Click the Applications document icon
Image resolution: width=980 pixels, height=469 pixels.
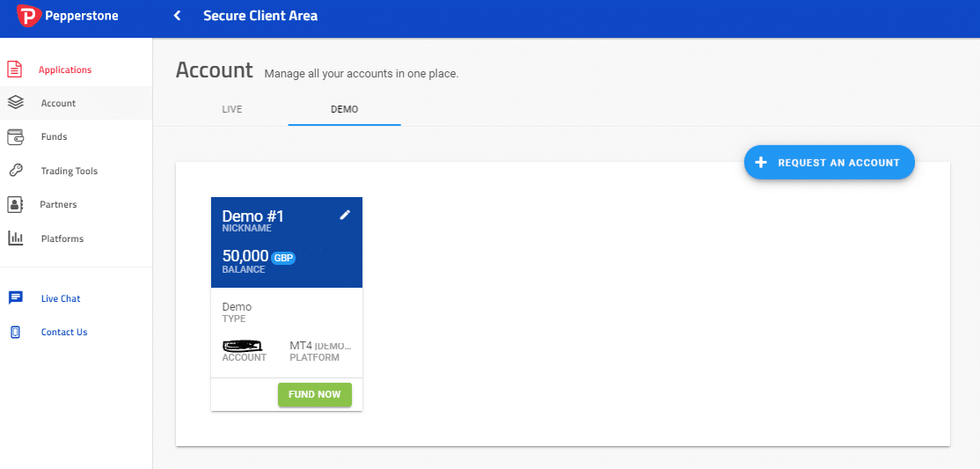tap(15, 70)
